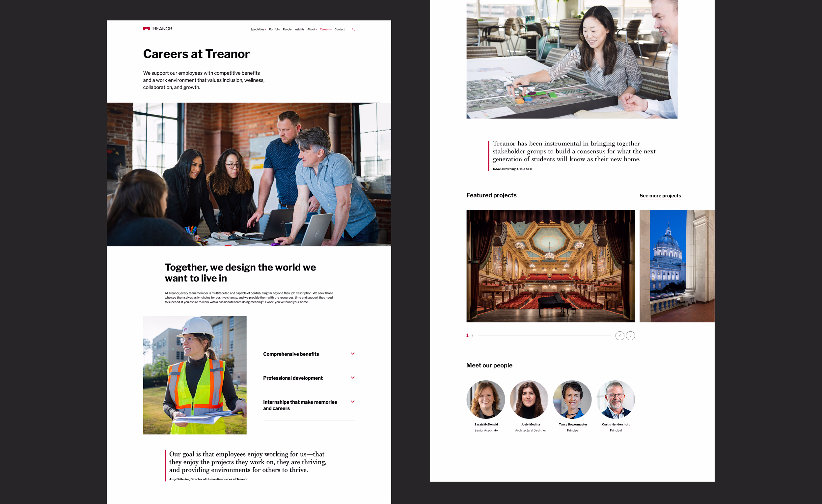Open the theater featured project thumbnail
Viewport: 822px width, 504px height.
[x=550, y=266]
